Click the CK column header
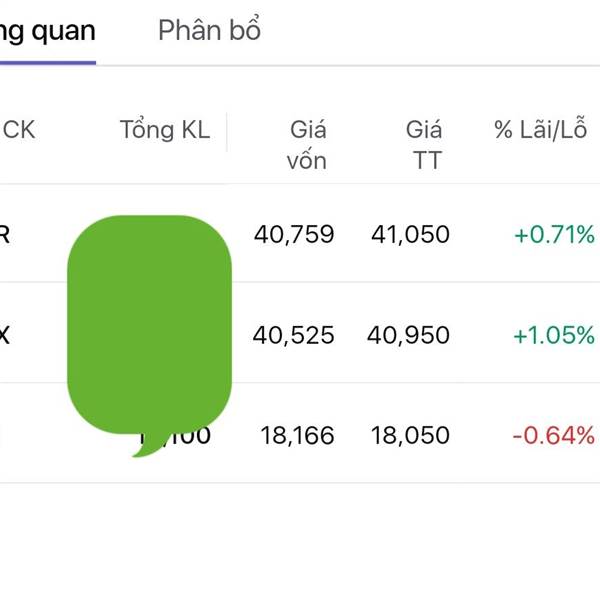The image size is (600, 600). (18, 129)
